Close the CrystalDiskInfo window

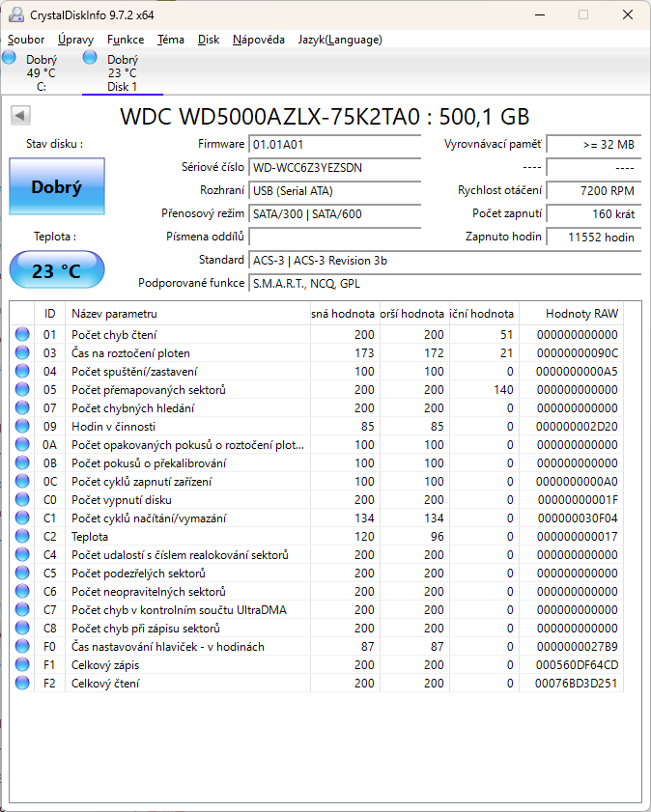pyautogui.click(x=628, y=14)
